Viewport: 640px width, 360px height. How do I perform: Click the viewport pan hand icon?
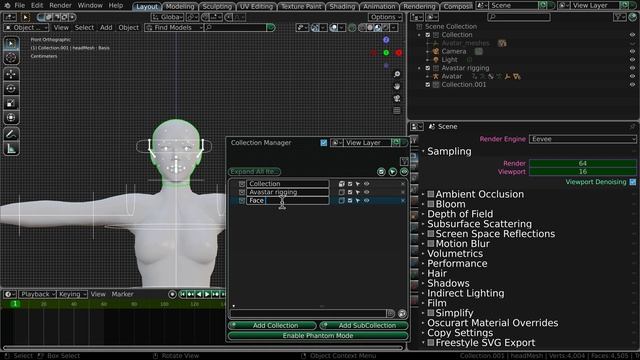397,87
